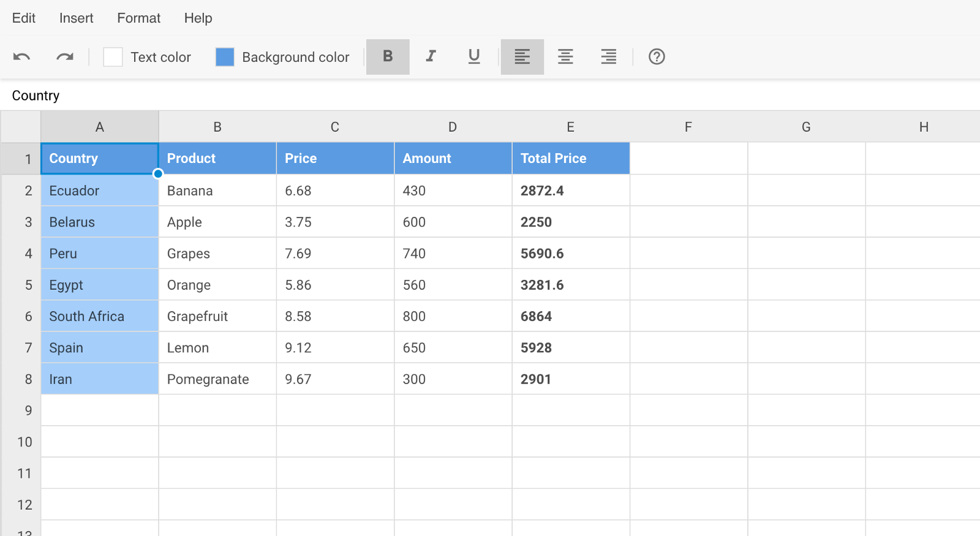Open help question mark icon
This screenshot has width=980, height=536.
657,57
